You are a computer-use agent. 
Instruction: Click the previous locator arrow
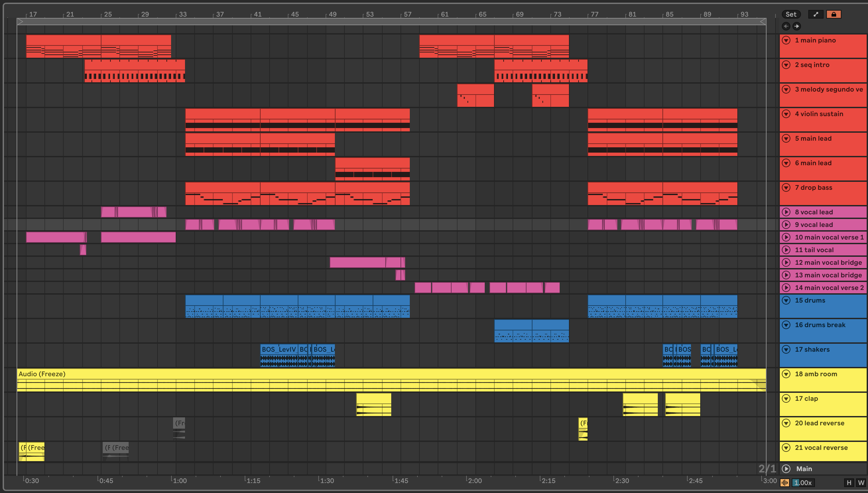(x=786, y=26)
